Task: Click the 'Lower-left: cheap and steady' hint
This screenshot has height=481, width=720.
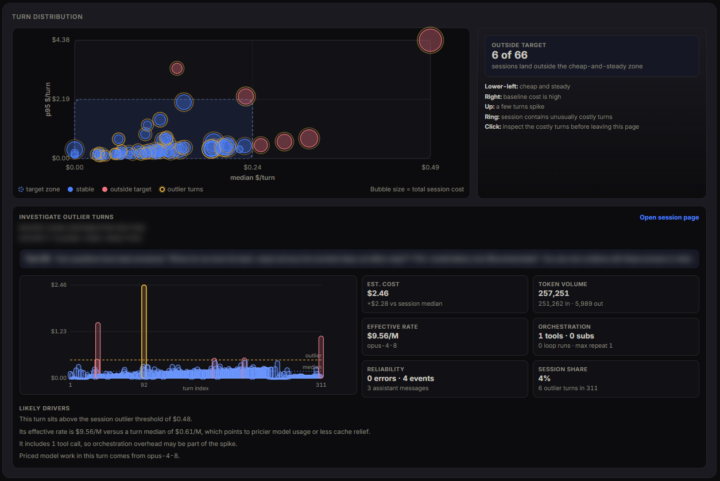Action: [x=527, y=86]
